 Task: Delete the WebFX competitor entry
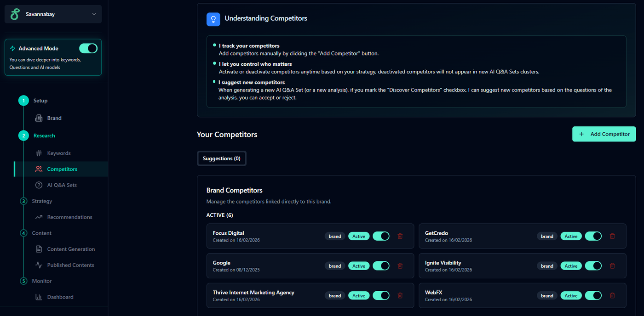(612, 296)
